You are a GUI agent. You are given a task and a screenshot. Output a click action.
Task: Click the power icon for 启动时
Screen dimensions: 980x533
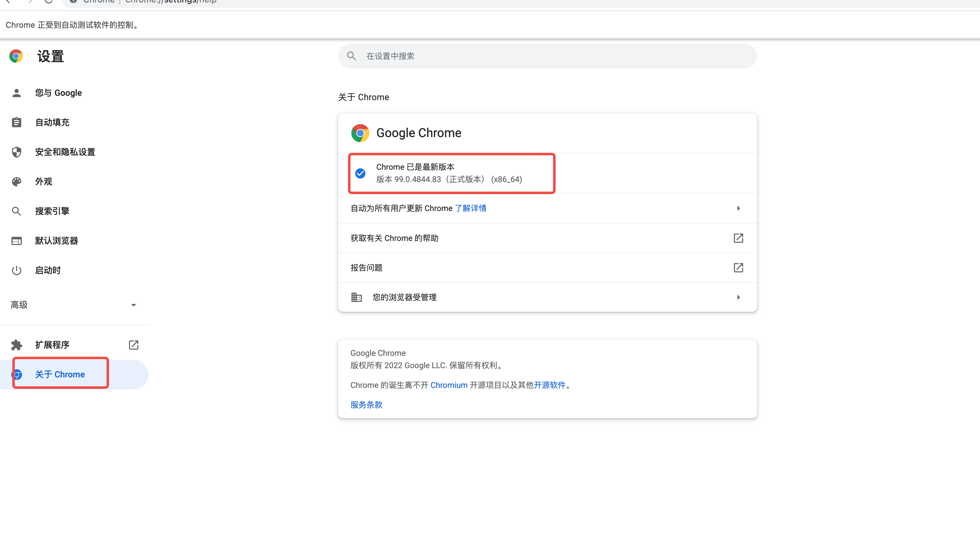pos(16,271)
